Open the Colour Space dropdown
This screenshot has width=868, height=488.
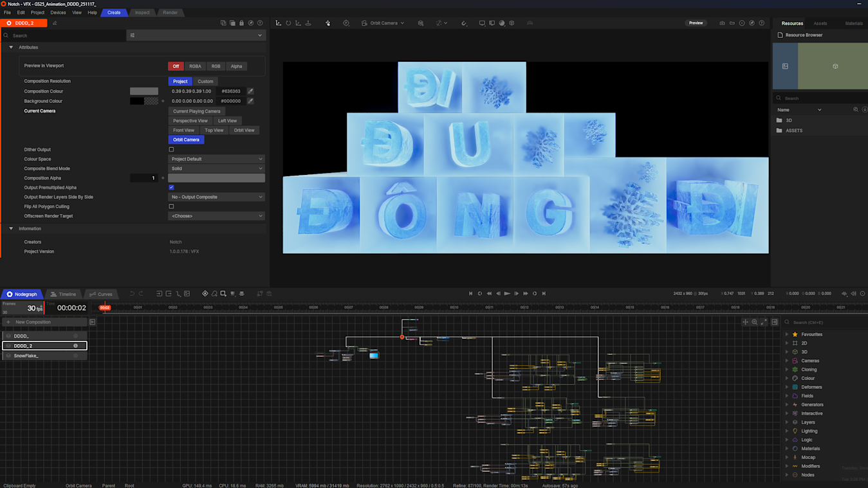coord(216,159)
